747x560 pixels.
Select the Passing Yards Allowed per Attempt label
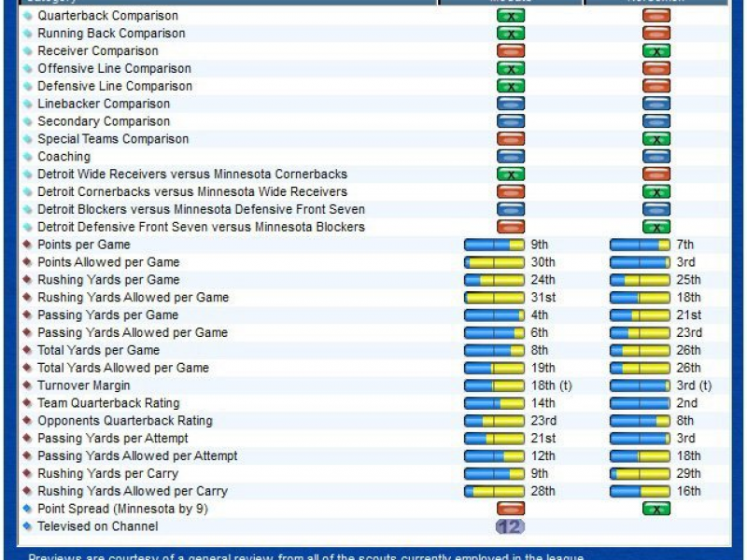coord(137,456)
